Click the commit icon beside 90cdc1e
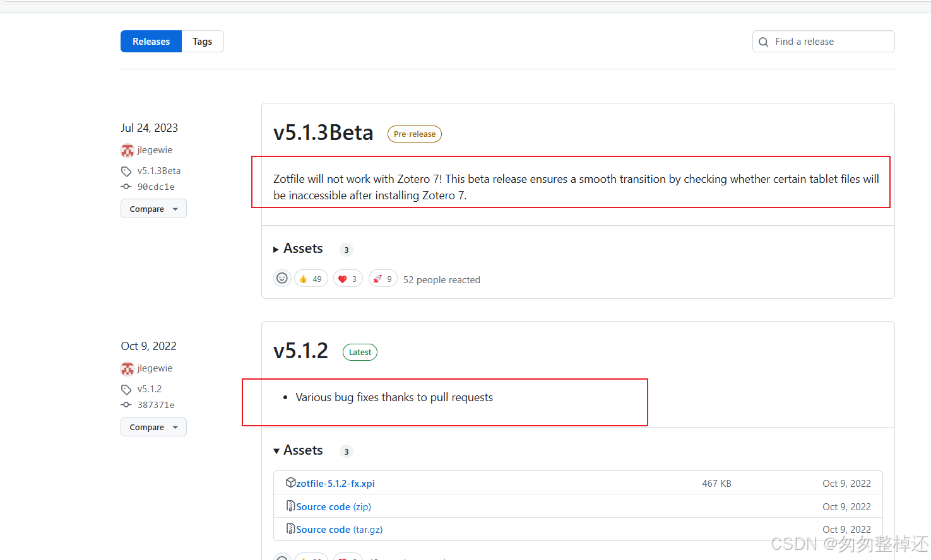Viewport: 931px width, 560px height. tap(126, 187)
